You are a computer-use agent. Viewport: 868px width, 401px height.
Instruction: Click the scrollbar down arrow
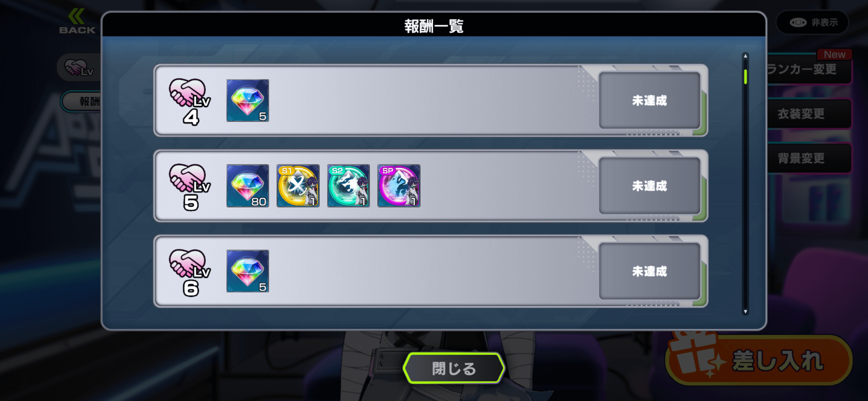click(745, 312)
